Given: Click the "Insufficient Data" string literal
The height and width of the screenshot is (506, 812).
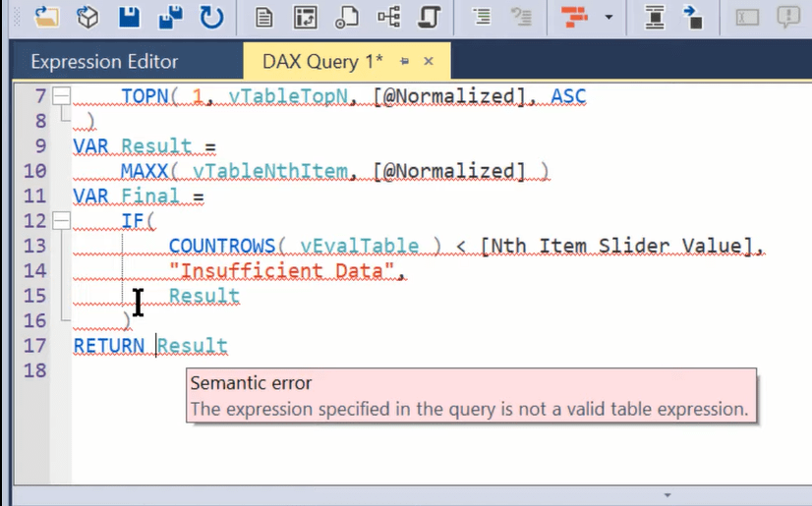Looking at the screenshot, I should [x=282, y=271].
